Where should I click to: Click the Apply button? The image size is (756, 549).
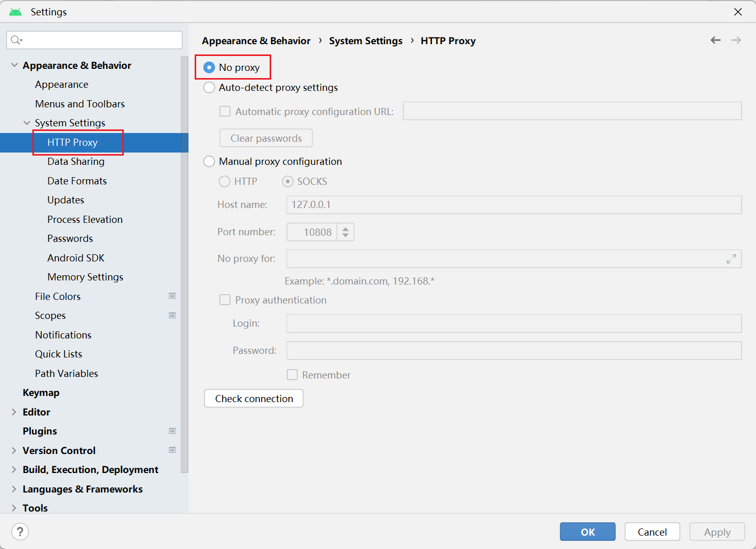pos(717,532)
